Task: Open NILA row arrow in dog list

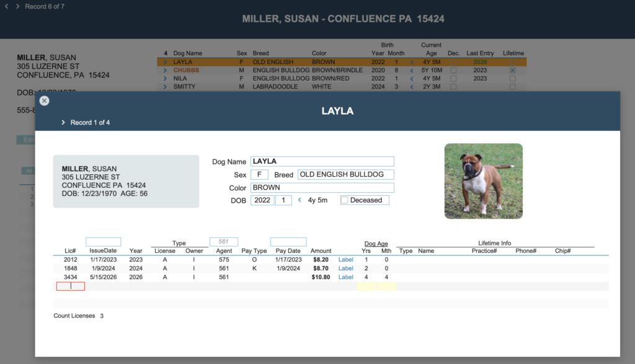Action: click(x=165, y=79)
